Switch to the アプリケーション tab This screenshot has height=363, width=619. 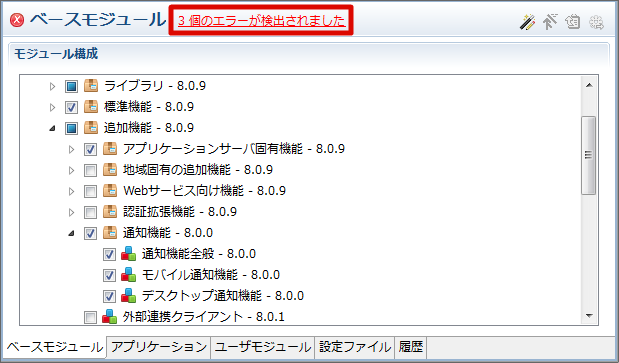pyautogui.click(x=159, y=347)
